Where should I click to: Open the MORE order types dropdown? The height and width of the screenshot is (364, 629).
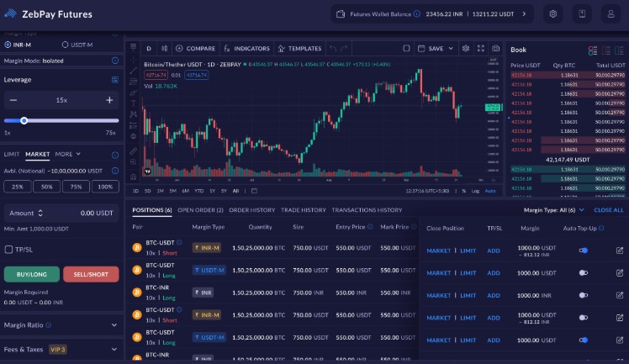tap(67, 155)
